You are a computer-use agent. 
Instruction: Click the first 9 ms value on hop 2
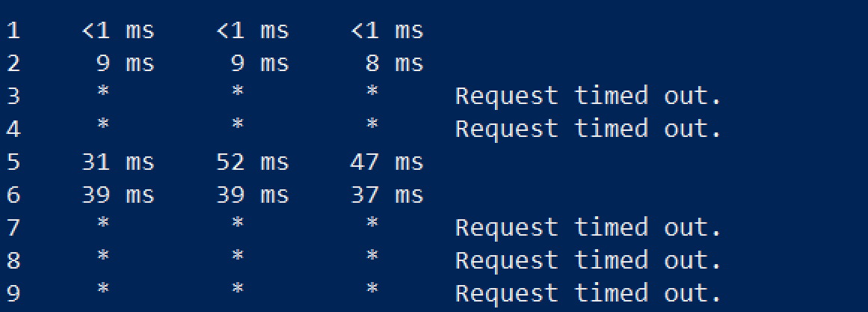(125, 64)
